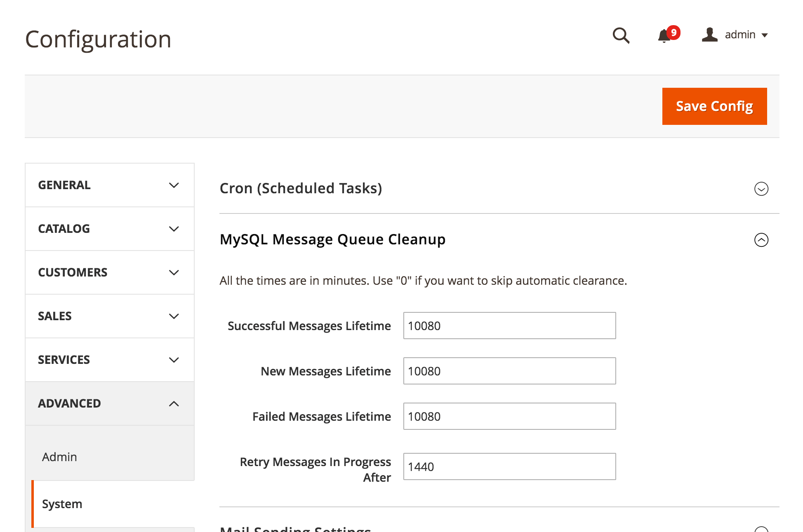Select the Retry Messages In Progress After field

coord(509,466)
